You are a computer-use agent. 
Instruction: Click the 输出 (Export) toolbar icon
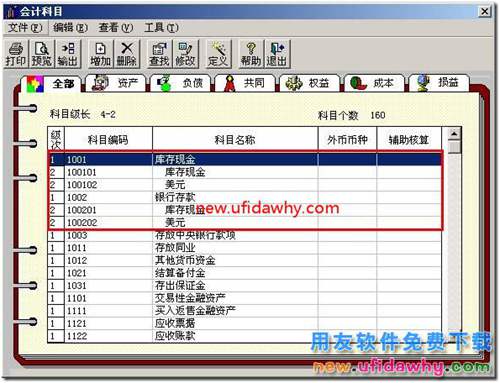tap(67, 54)
